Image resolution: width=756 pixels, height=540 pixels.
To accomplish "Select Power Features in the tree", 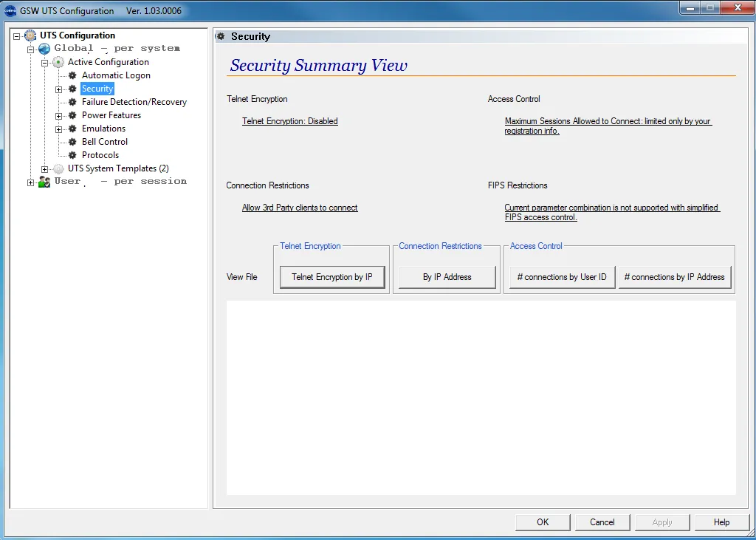I will tap(111, 115).
